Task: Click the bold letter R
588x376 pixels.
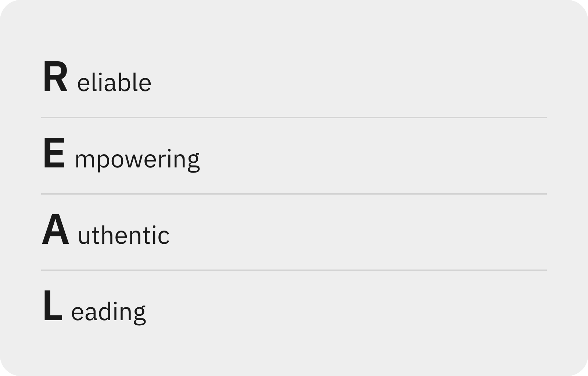Action: 55,77
